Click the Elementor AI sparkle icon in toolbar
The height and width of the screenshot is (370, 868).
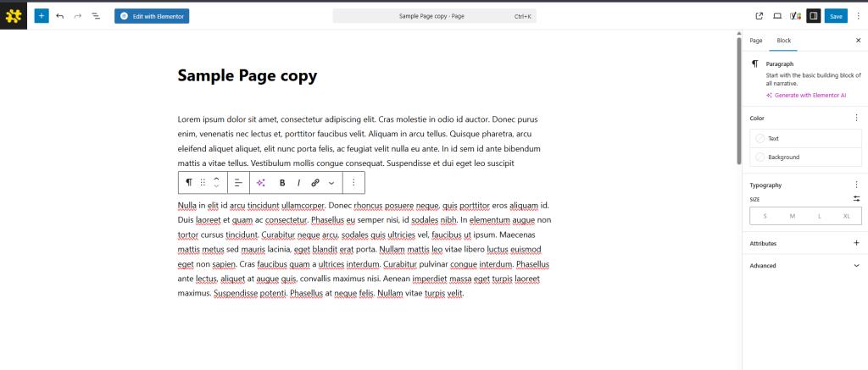(261, 182)
